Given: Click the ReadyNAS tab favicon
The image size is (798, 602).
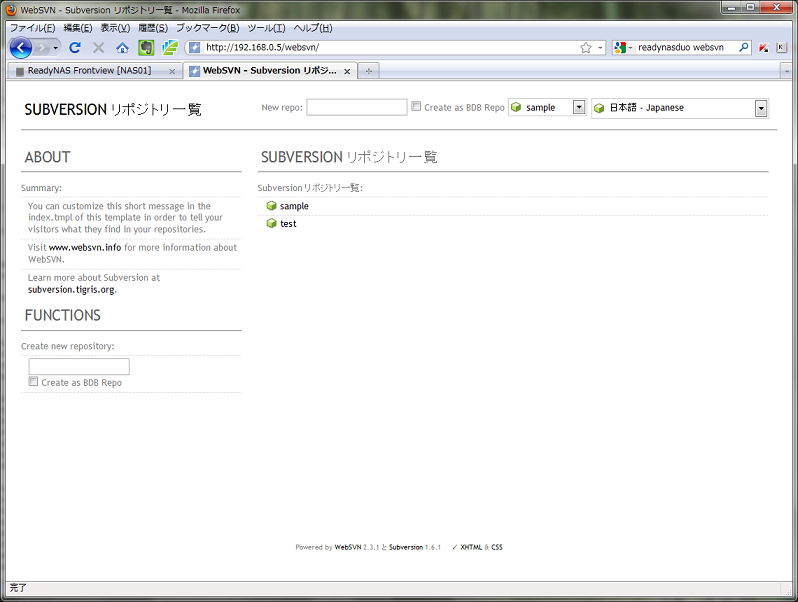Looking at the screenshot, I should pos(20,71).
